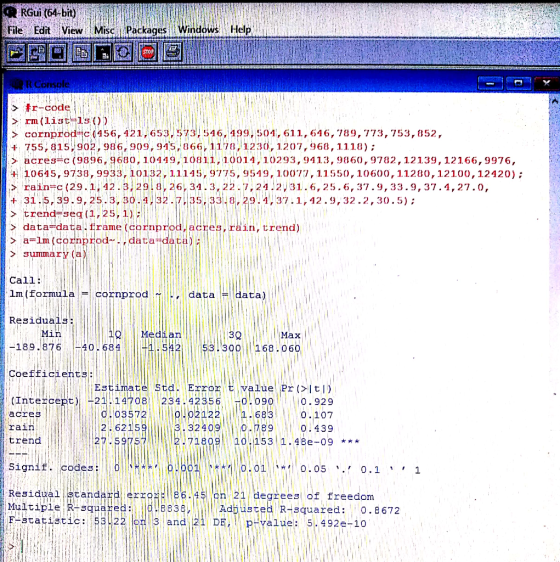Click the 'Residuals:' heading

click(x=41, y=320)
